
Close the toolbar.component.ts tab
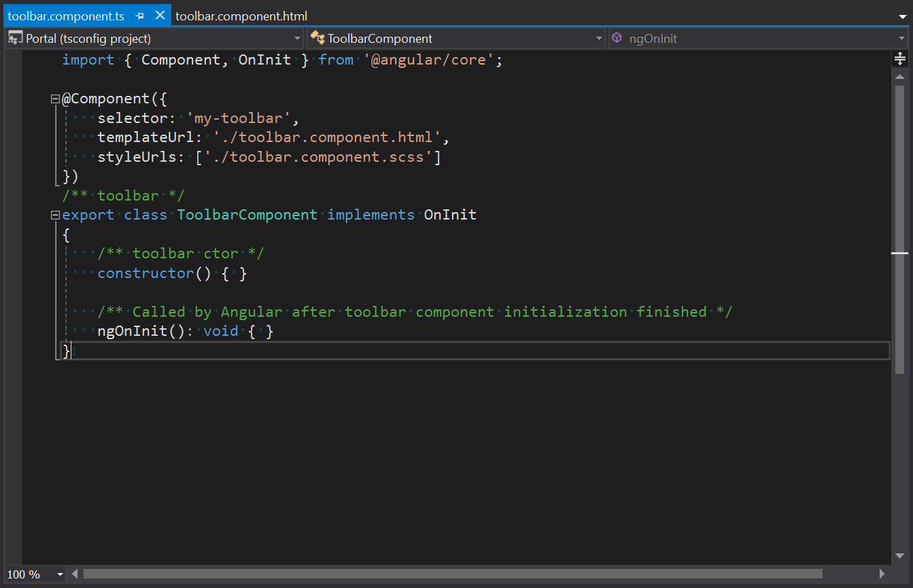[161, 15]
